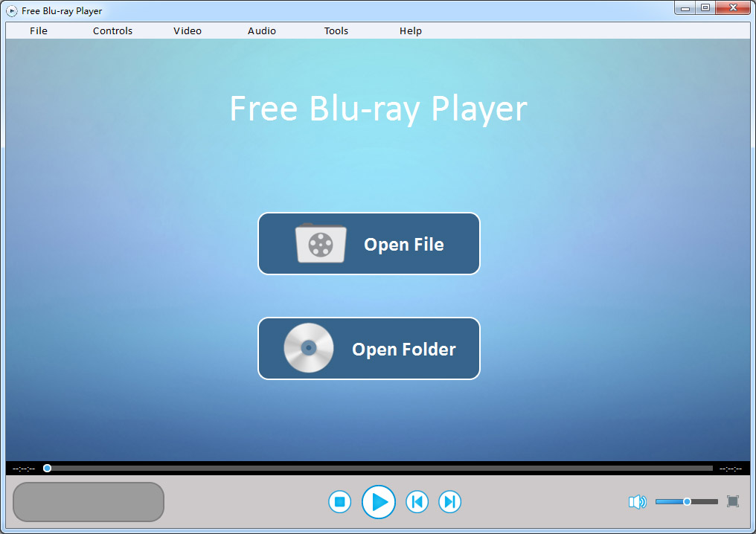The height and width of the screenshot is (534, 756).
Task: Click the Open Folder button
Action: [369, 349]
